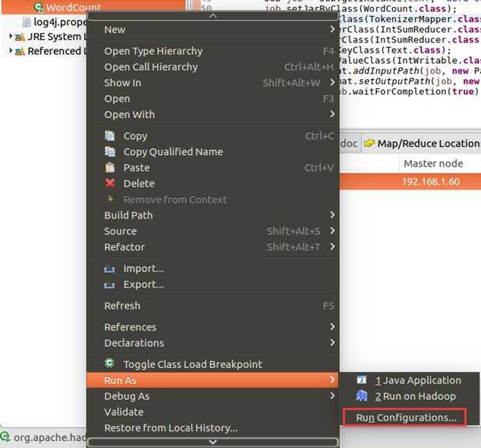Click the JRE System Library icon

click(x=20, y=37)
